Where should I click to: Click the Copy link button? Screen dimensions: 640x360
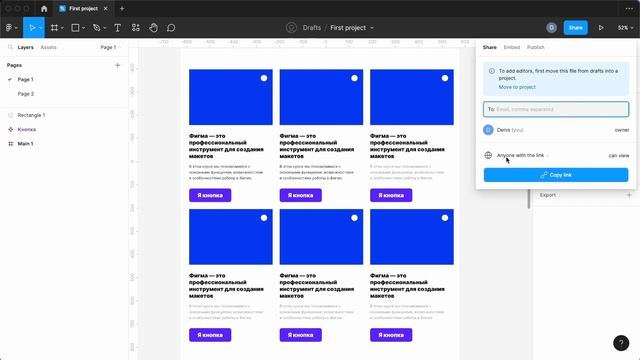pyautogui.click(x=556, y=175)
